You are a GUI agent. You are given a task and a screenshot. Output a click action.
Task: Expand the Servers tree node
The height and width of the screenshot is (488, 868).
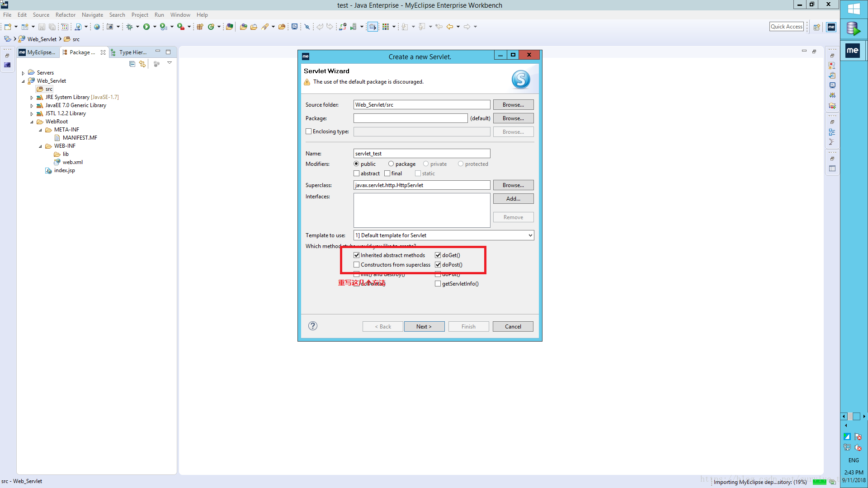pyautogui.click(x=24, y=73)
